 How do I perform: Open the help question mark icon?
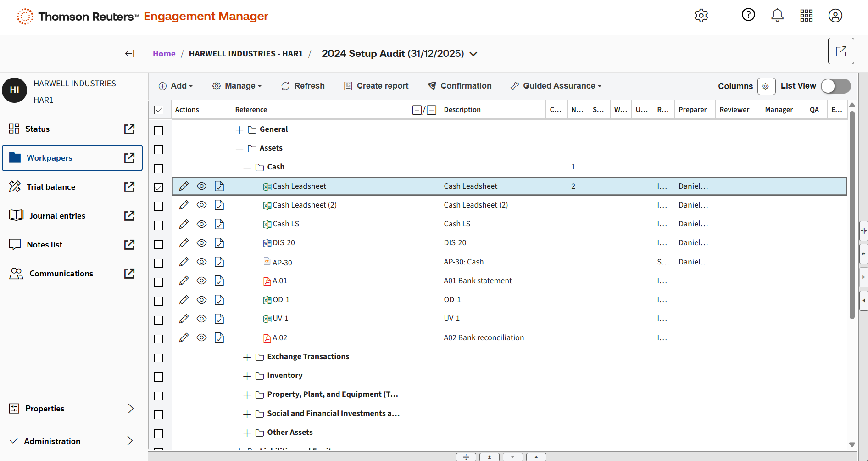click(x=748, y=15)
